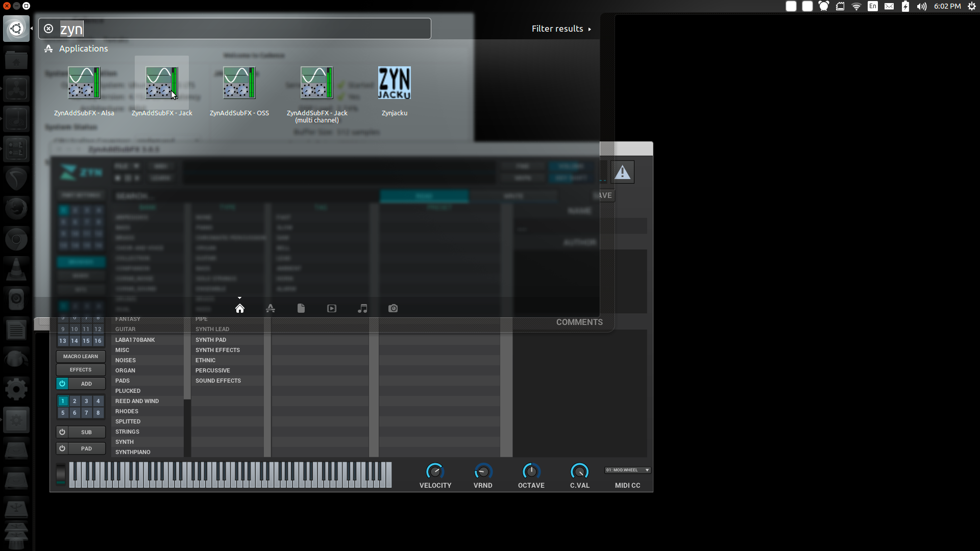Select kit item 4 between ADD and SUB

[x=98, y=401]
